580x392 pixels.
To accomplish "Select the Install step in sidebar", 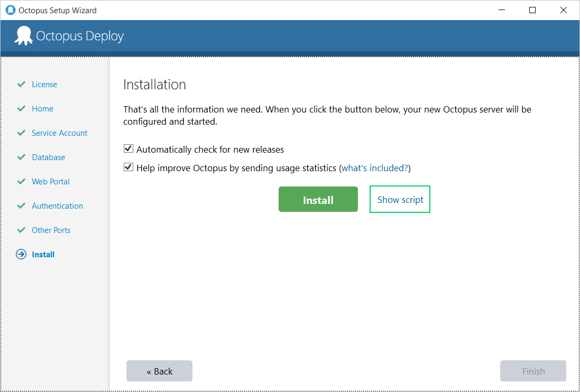I will [x=43, y=255].
